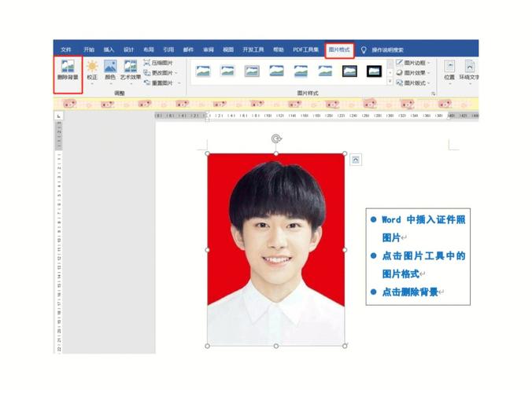Click the vertical ruler on the left
532x393 pixels.
(59, 237)
